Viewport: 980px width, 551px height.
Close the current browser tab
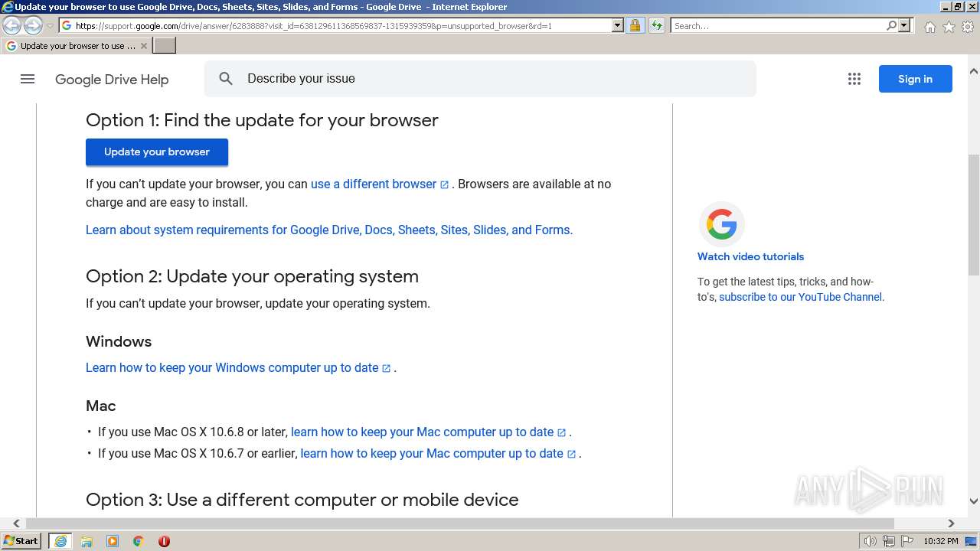(144, 46)
